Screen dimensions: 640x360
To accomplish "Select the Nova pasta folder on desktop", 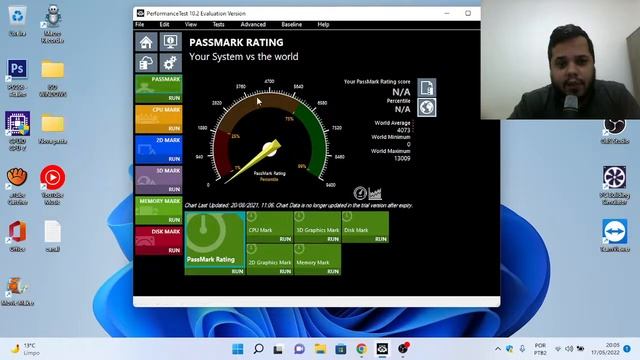I will click(x=53, y=129).
